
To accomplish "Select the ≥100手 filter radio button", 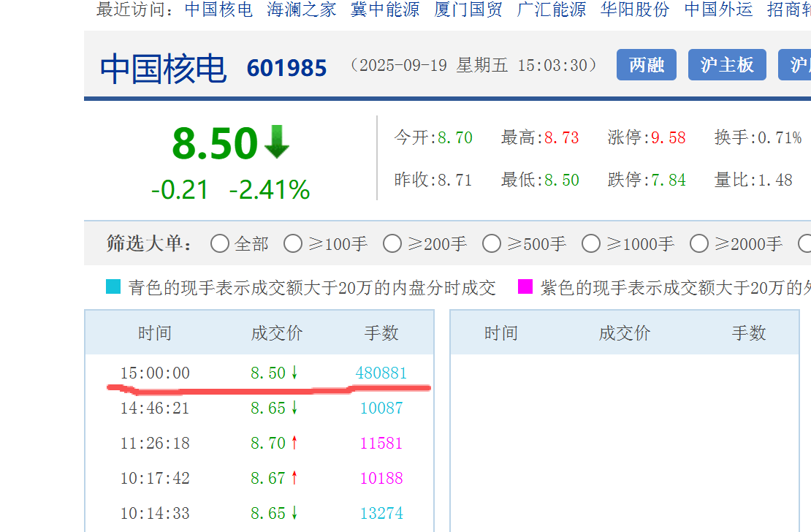I will [x=293, y=243].
